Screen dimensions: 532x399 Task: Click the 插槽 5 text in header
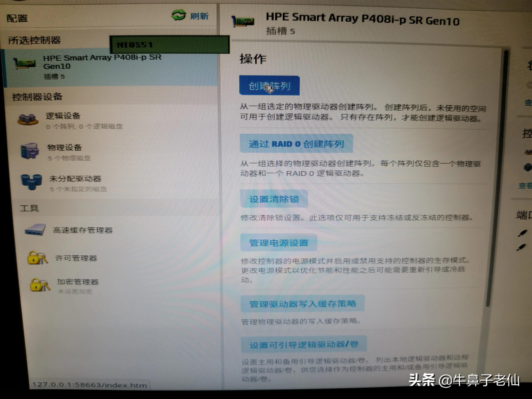point(280,31)
